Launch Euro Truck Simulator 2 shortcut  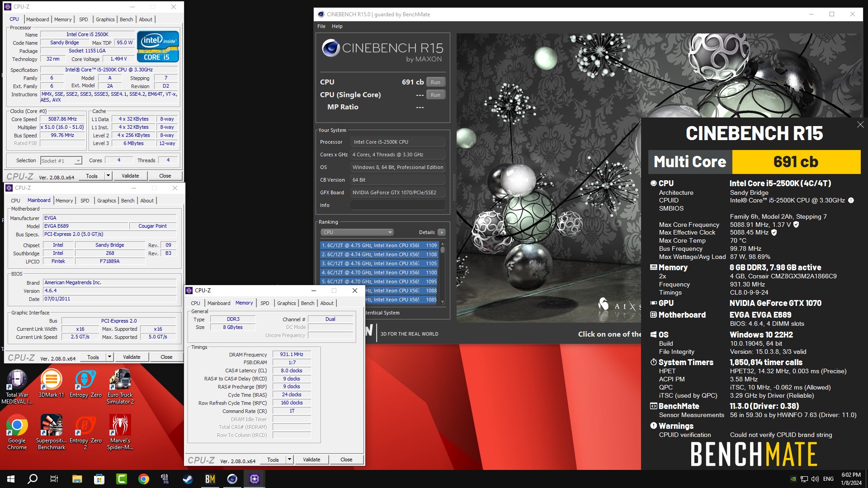pyautogui.click(x=120, y=386)
